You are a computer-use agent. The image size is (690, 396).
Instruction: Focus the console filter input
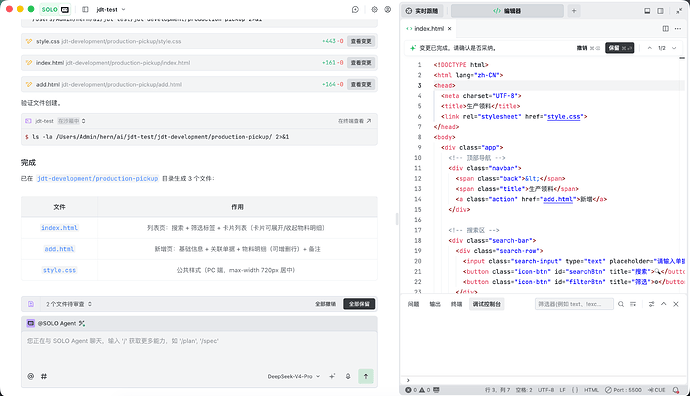[x=574, y=304]
